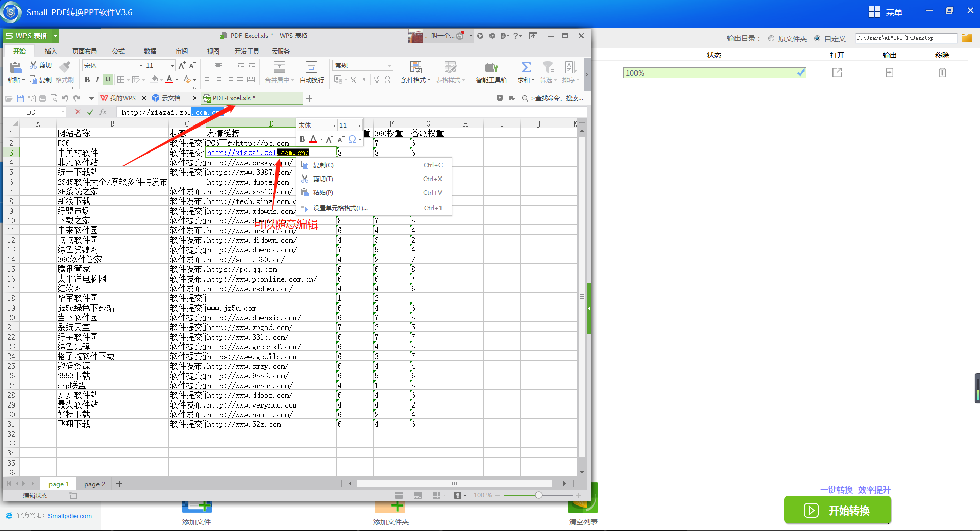
Task: Open the Name Box dropdown D3
Action: click(63, 112)
